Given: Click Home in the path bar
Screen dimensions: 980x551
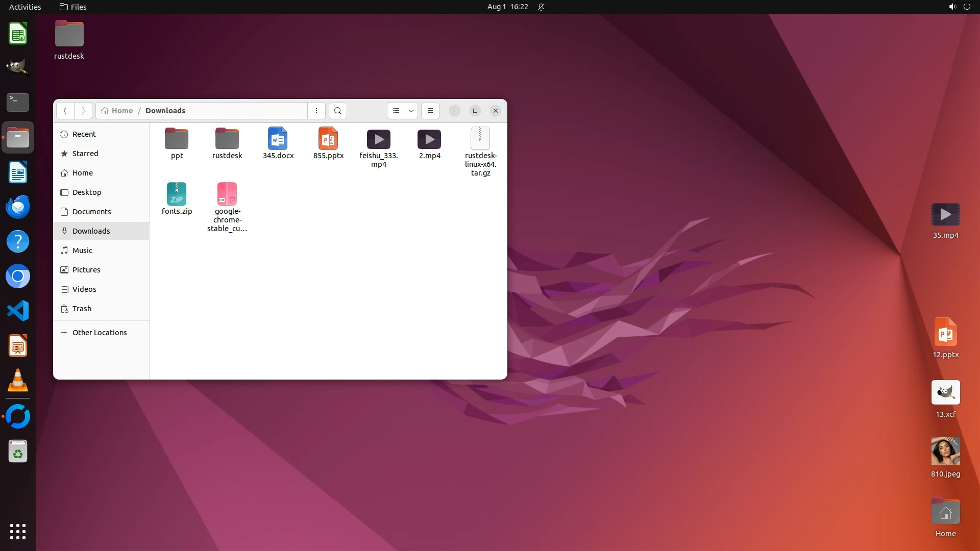Looking at the screenshot, I should point(117,111).
